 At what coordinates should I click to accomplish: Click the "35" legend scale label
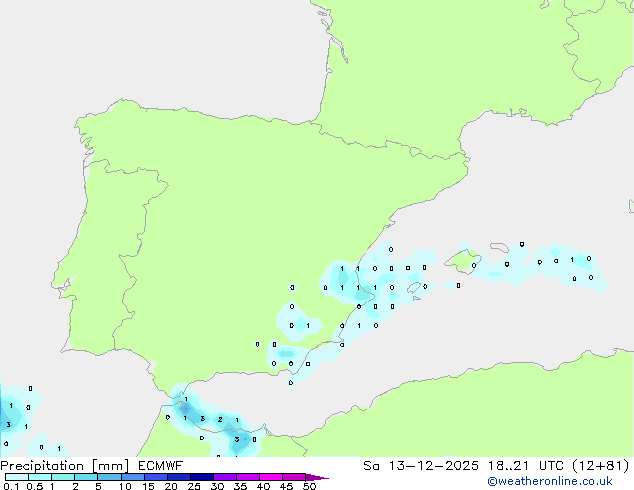click(241, 486)
